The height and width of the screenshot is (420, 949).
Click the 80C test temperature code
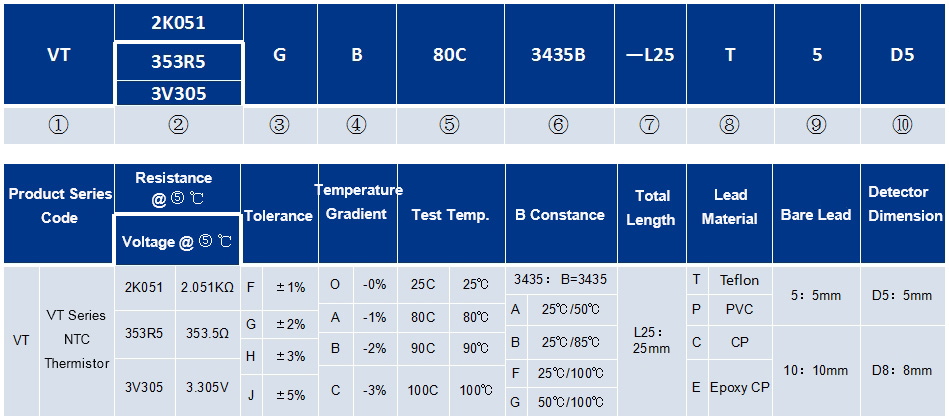[424, 316]
